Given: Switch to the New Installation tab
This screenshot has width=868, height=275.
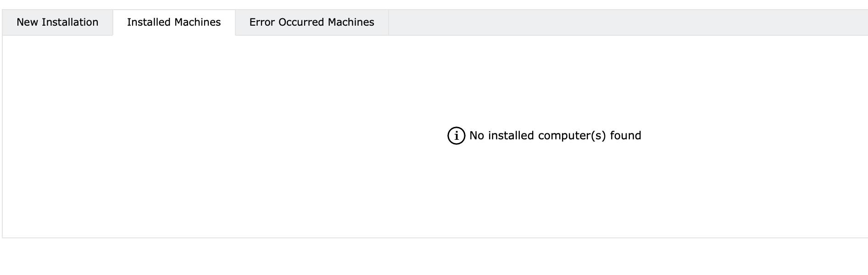Looking at the screenshot, I should [x=57, y=22].
